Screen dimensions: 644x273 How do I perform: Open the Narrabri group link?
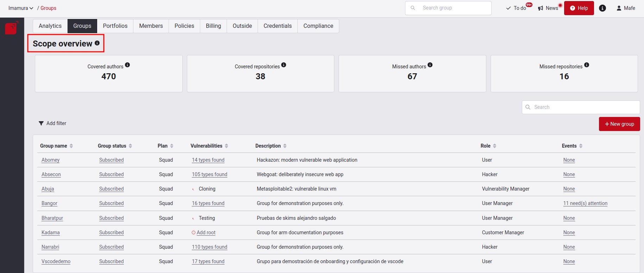point(50,247)
